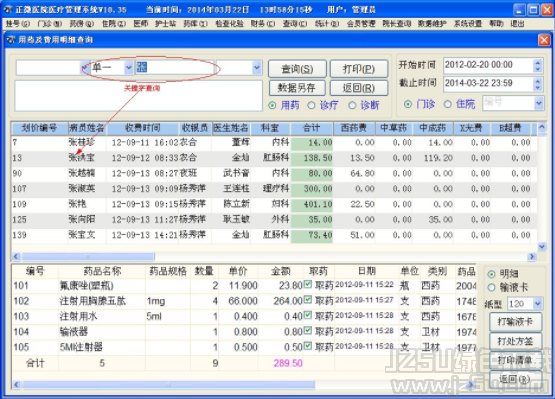Select the 输液卡 radio button
The height and width of the screenshot is (399, 555).
(491, 287)
